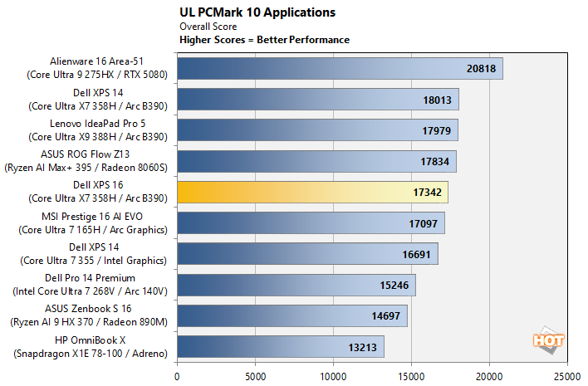This screenshot has height=386, width=588.
Task: Select the ASUS Zenbook S 16 label
Action: (88, 309)
